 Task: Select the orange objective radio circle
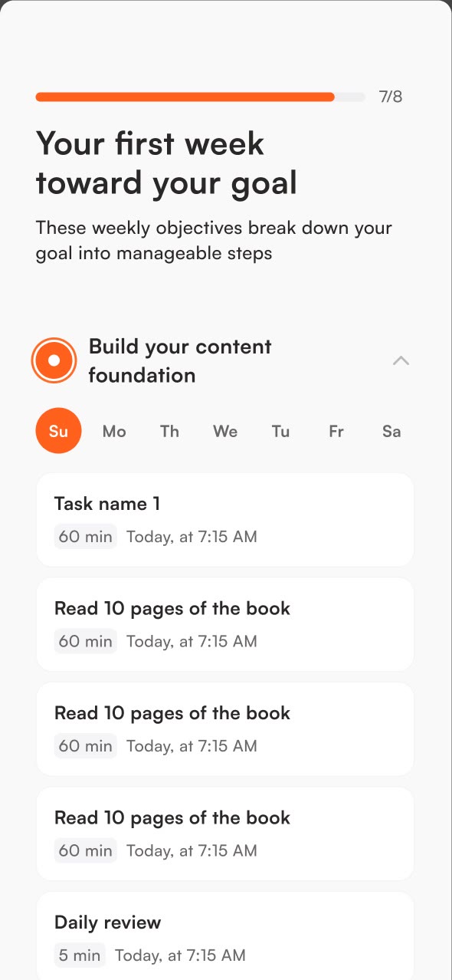click(54, 360)
